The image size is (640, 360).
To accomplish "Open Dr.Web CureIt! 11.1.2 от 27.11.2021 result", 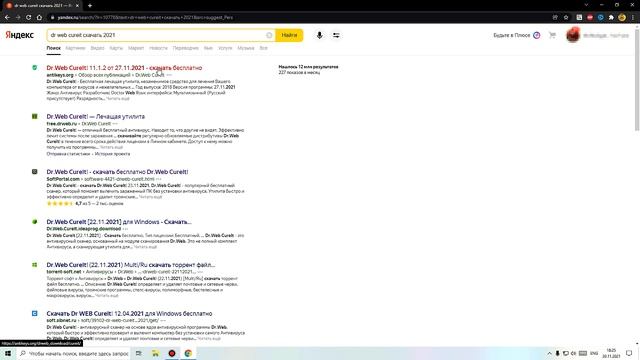I will click(x=124, y=68).
